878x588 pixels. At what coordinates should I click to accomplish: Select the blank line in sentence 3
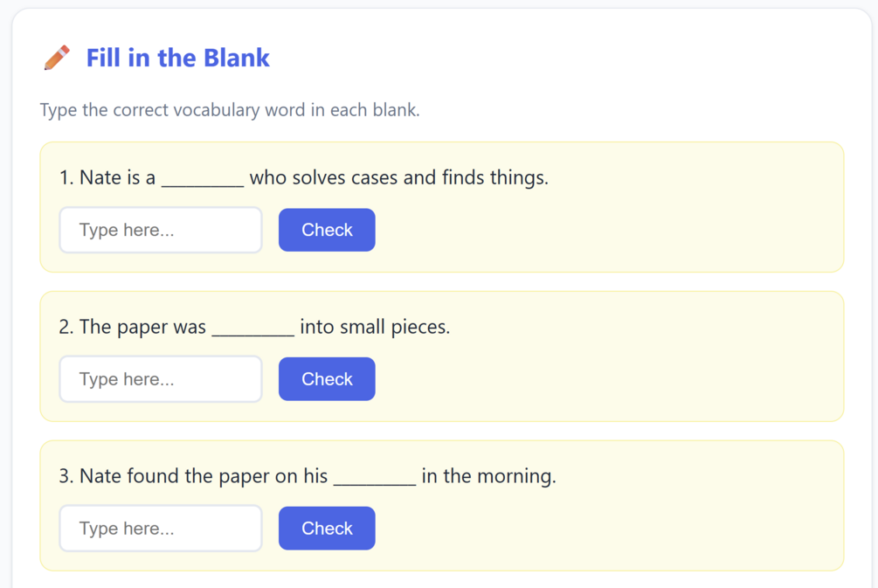[375, 478]
